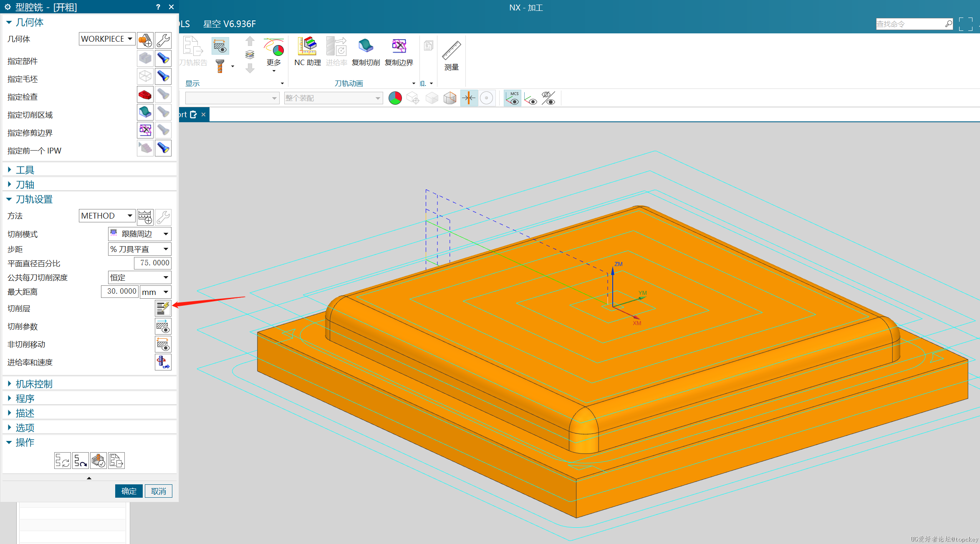The height and width of the screenshot is (544, 980).
Task: Click the dialog collapse arrow above 确定
Action: point(89,478)
